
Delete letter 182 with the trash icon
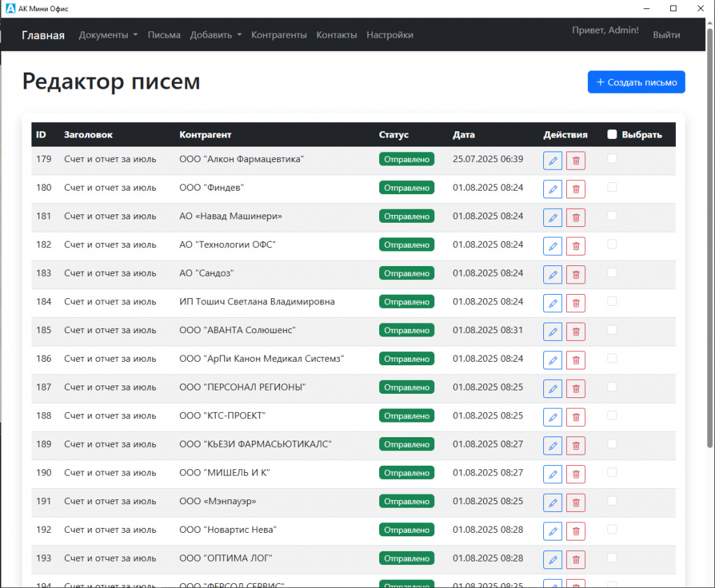point(575,246)
